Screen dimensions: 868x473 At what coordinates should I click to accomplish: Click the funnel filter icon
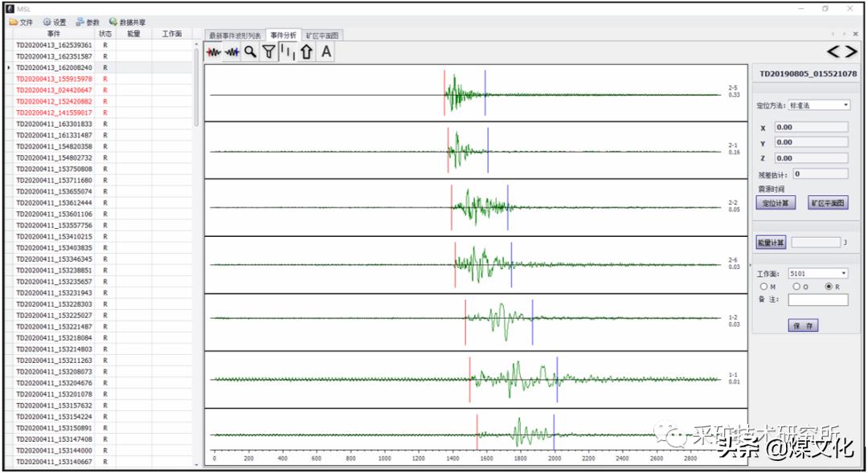pos(269,52)
